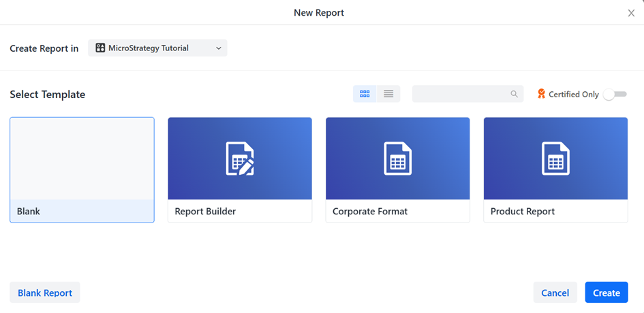
Task: Click the Certified Only ribbon badge icon
Action: (542, 94)
